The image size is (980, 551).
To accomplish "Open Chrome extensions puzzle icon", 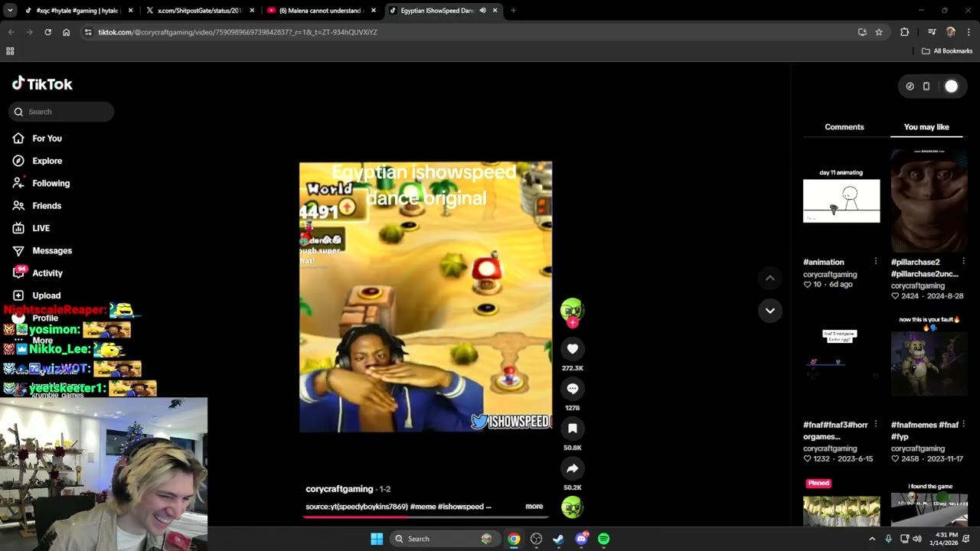I will coord(905,32).
